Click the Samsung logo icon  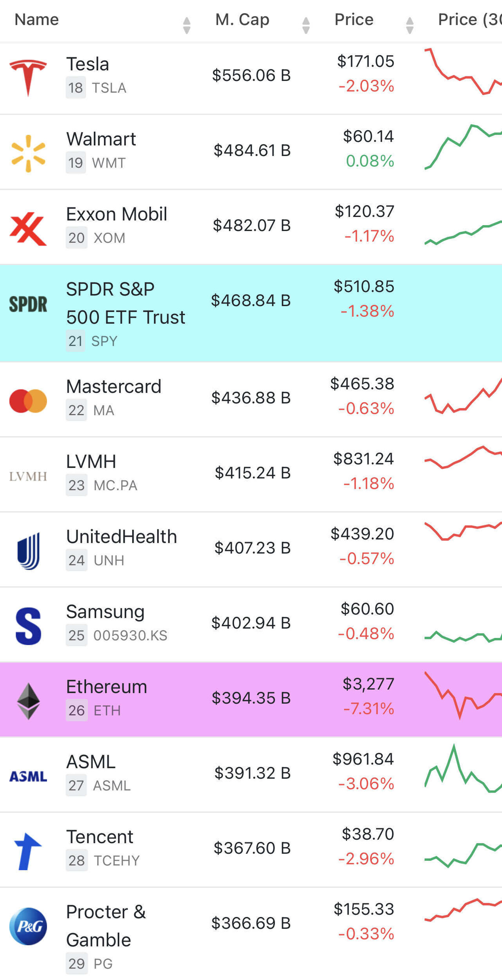pos(28,626)
